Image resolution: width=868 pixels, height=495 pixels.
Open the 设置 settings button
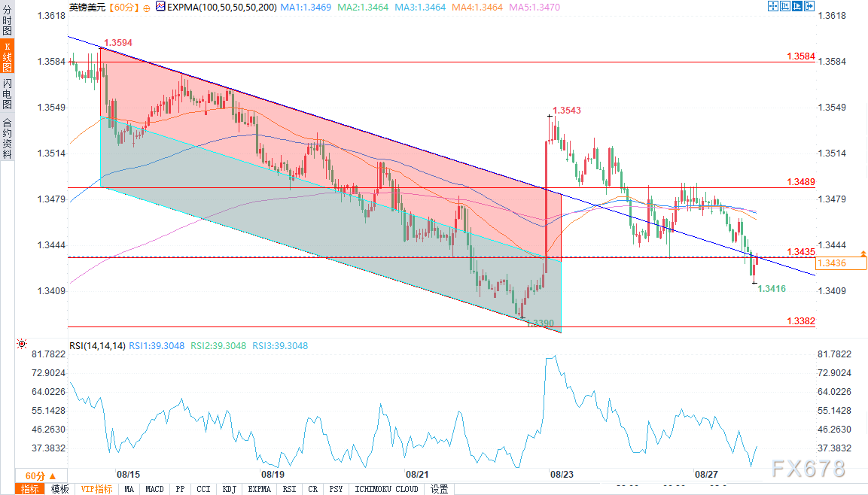440,489
